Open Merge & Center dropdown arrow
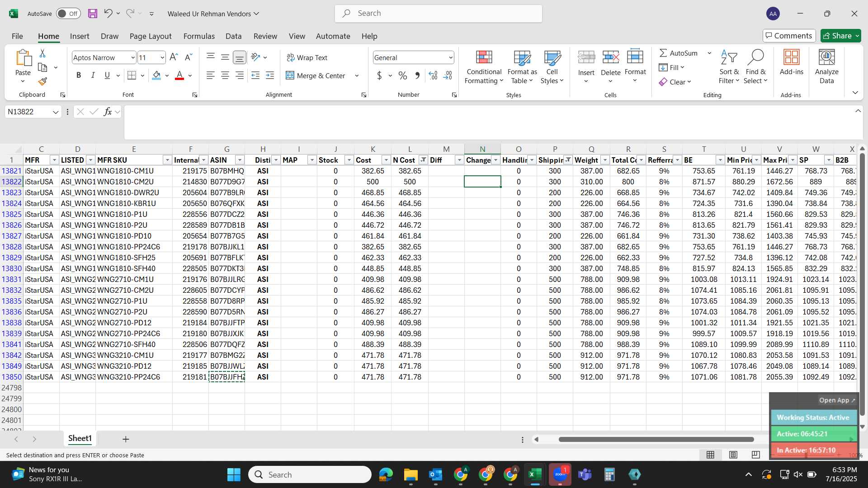Screen dimensions: 868x488 357,75
